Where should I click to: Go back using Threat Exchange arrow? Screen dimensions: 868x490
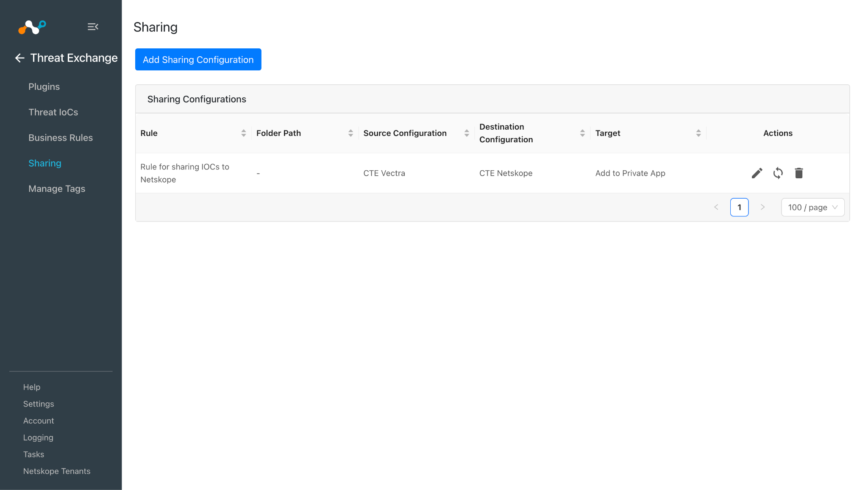coord(19,58)
